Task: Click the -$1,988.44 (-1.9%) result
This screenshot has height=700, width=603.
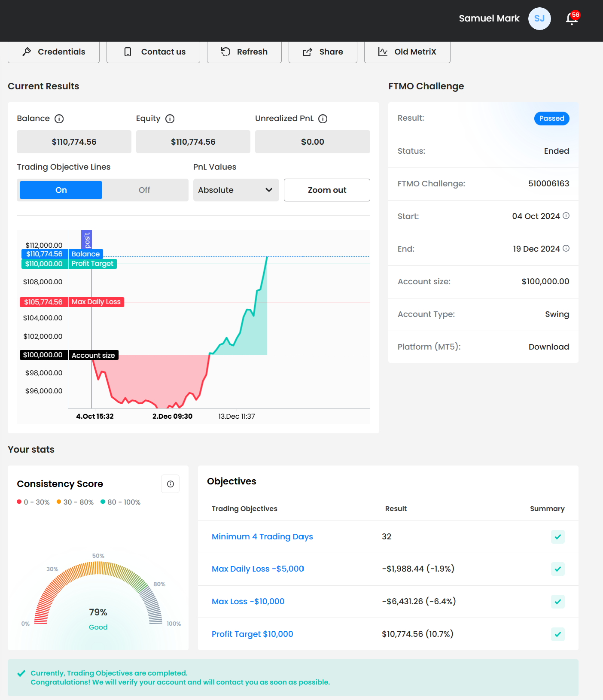Action: [x=418, y=569]
